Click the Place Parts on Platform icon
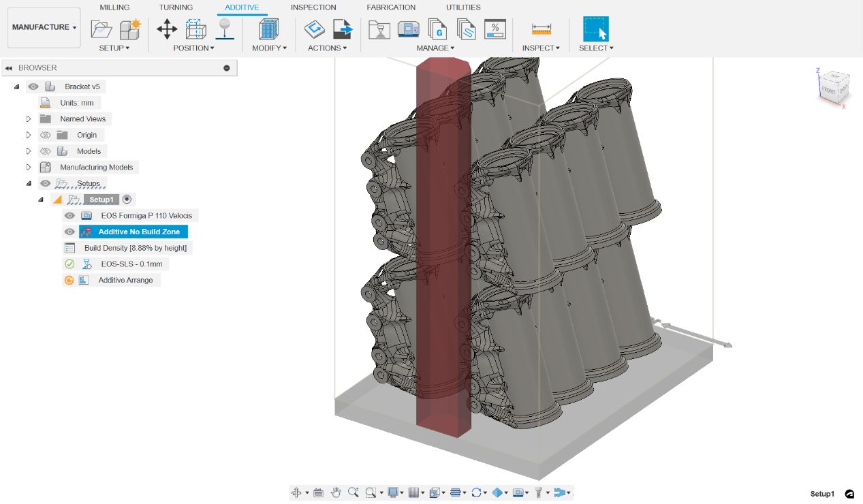This screenshot has height=504, width=863. (225, 29)
